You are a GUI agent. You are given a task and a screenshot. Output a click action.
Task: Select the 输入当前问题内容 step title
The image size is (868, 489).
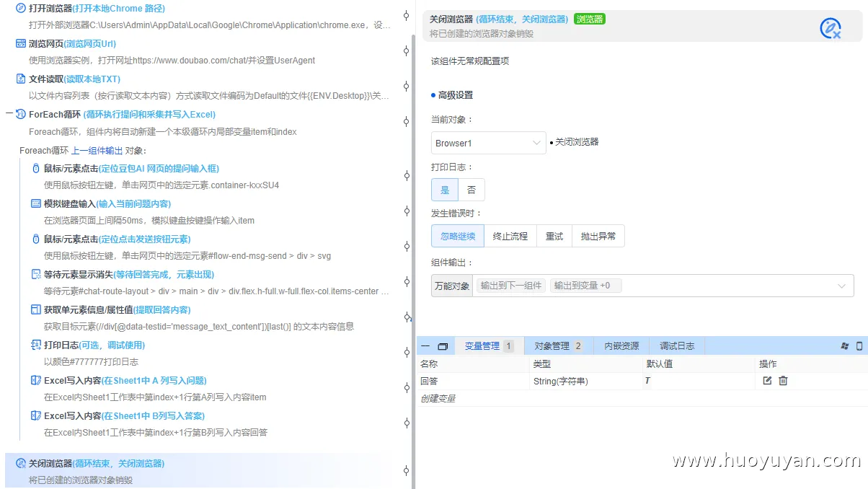(x=133, y=203)
